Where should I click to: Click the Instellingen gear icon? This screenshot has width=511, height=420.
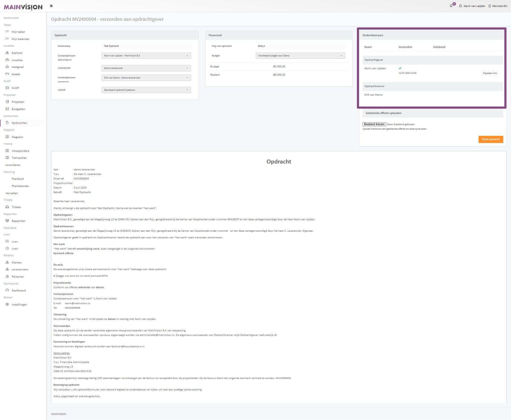coord(7,304)
